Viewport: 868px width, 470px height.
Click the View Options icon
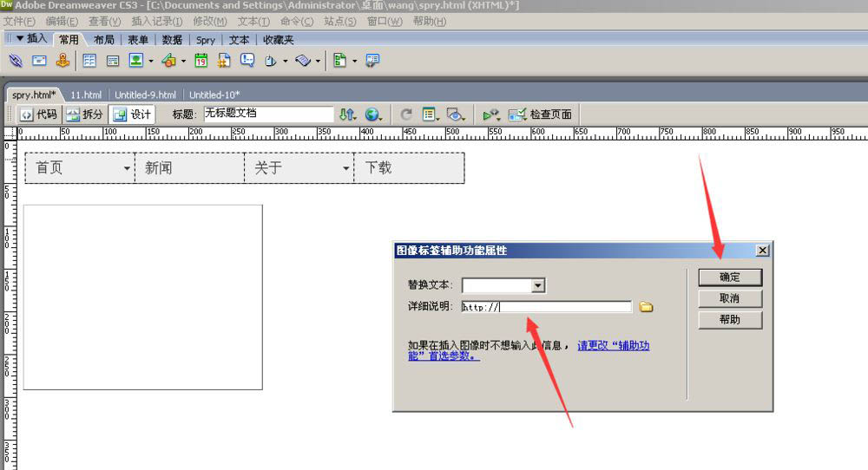431,114
